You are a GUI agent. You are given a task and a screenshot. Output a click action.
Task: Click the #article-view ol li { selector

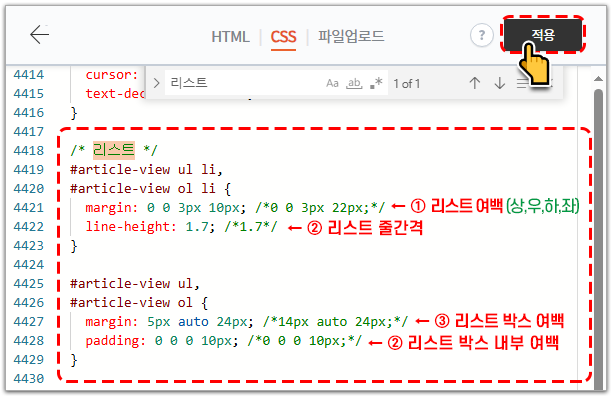[150, 189]
